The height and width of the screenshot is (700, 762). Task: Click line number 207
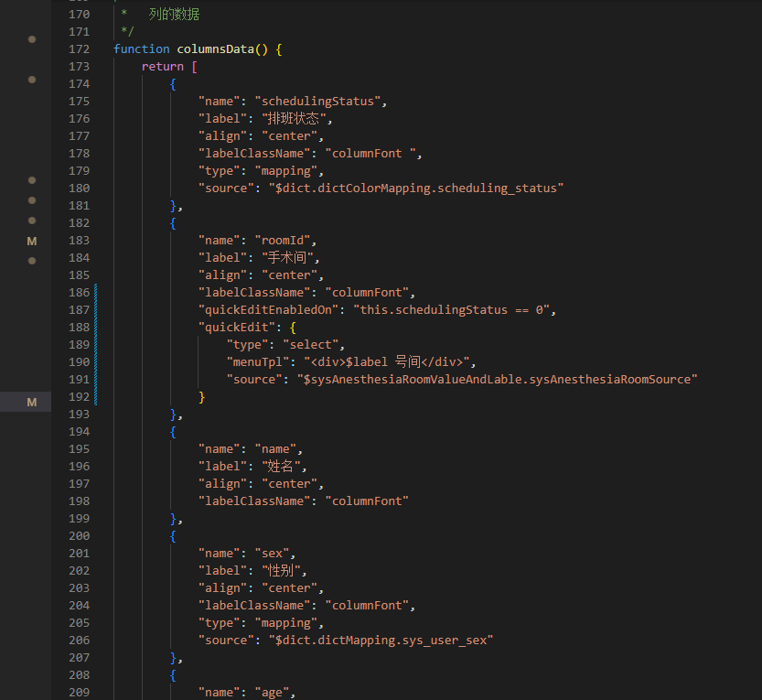tap(80, 658)
